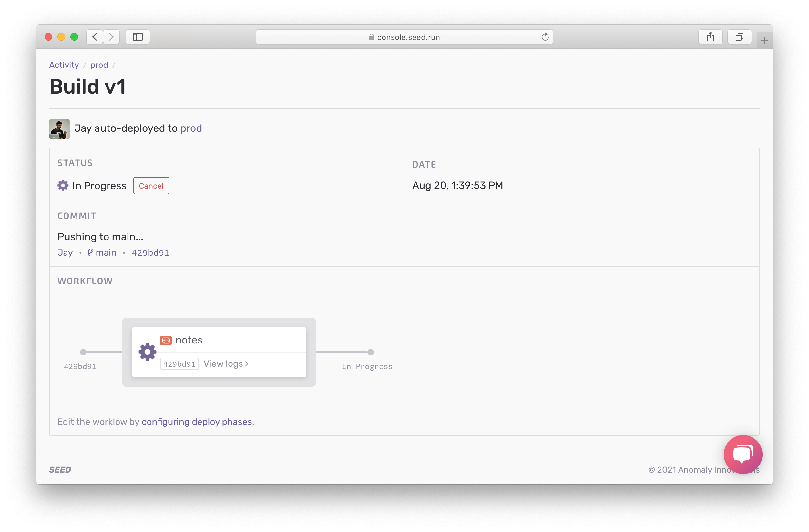This screenshot has height=532, width=809.
Task: Click the View logs link on notes node
Action: pos(226,363)
